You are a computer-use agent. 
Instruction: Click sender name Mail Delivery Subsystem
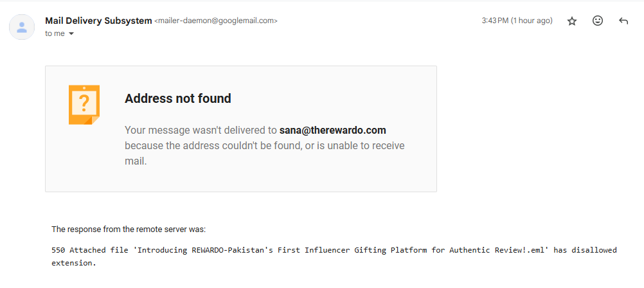pyautogui.click(x=98, y=21)
